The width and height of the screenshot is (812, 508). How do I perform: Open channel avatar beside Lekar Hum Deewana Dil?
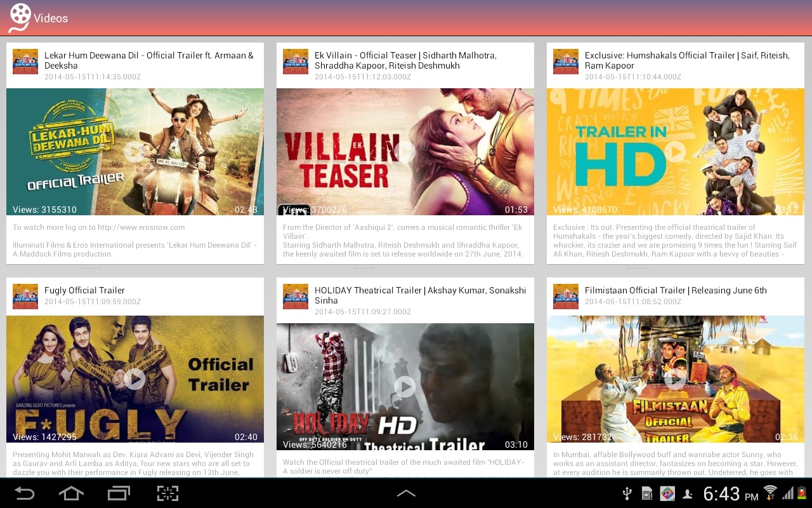point(25,62)
